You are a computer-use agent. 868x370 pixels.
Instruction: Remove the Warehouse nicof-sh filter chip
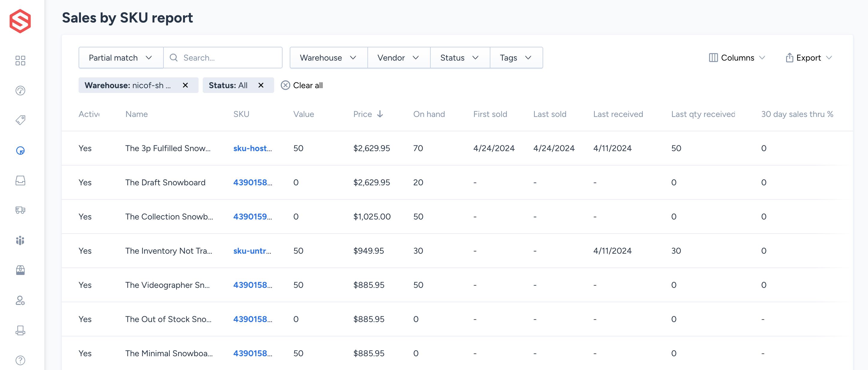(x=185, y=85)
